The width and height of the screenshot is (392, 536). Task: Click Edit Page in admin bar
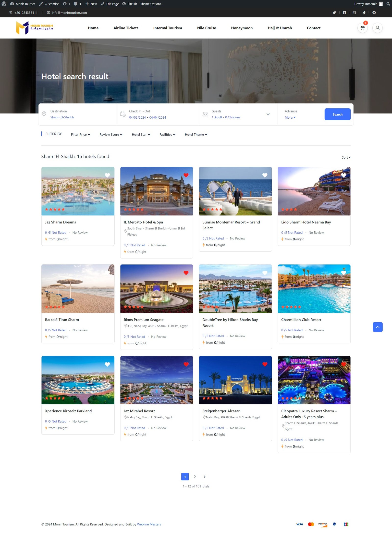pyautogui.click(x=110, y=4)
